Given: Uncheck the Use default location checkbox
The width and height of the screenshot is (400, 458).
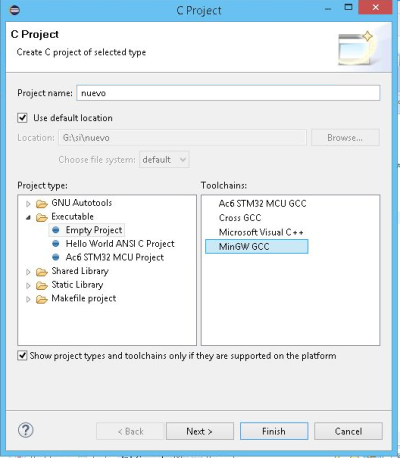Looking at the screenshot, I should point(22,118).
